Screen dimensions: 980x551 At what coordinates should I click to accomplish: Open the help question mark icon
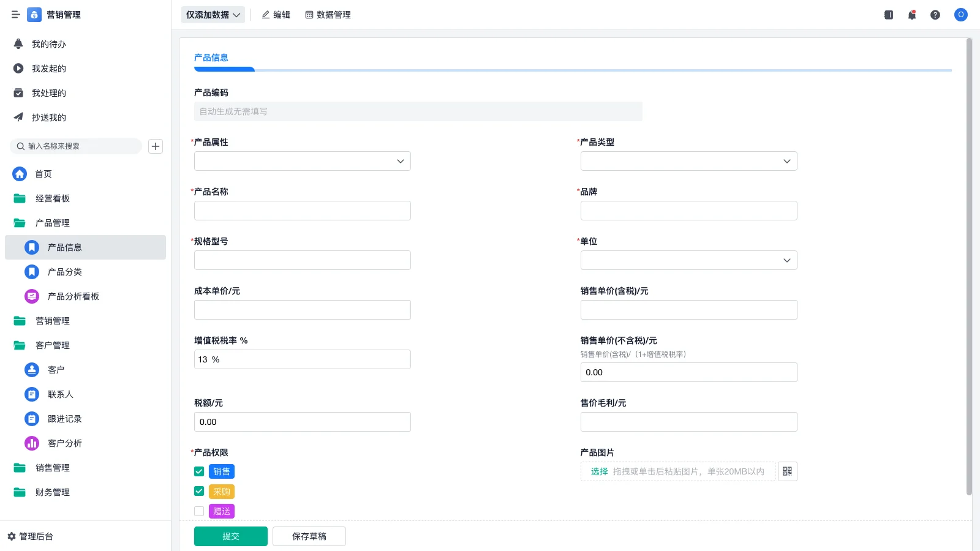point(936,15)
